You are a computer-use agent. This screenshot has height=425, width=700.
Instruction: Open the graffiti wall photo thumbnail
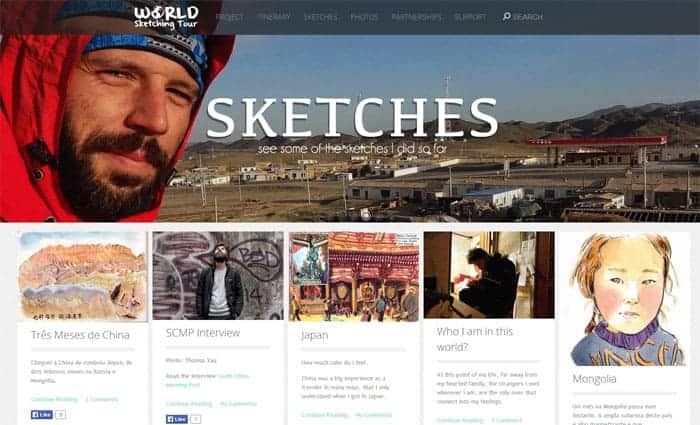click(x=218, y=275)
